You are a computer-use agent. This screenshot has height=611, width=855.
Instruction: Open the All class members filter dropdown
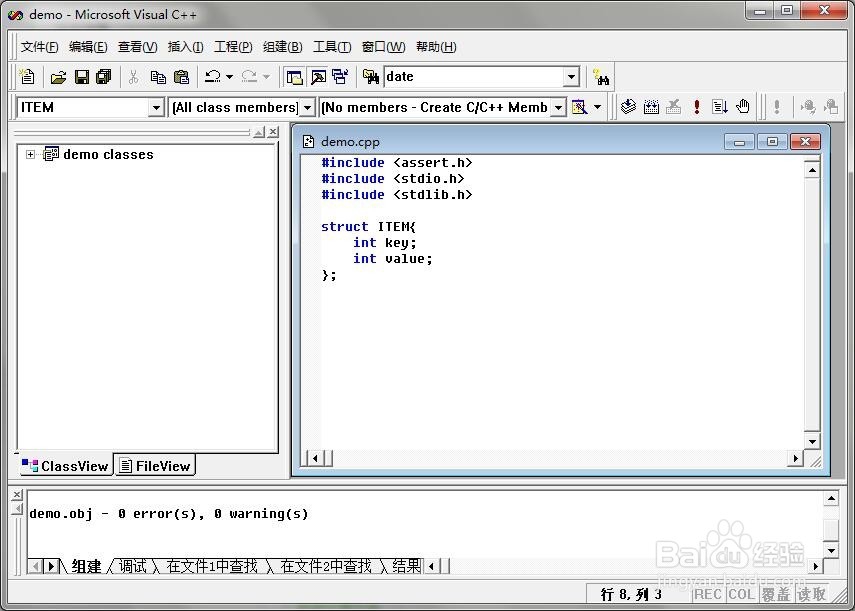click(x=308, y=107)
